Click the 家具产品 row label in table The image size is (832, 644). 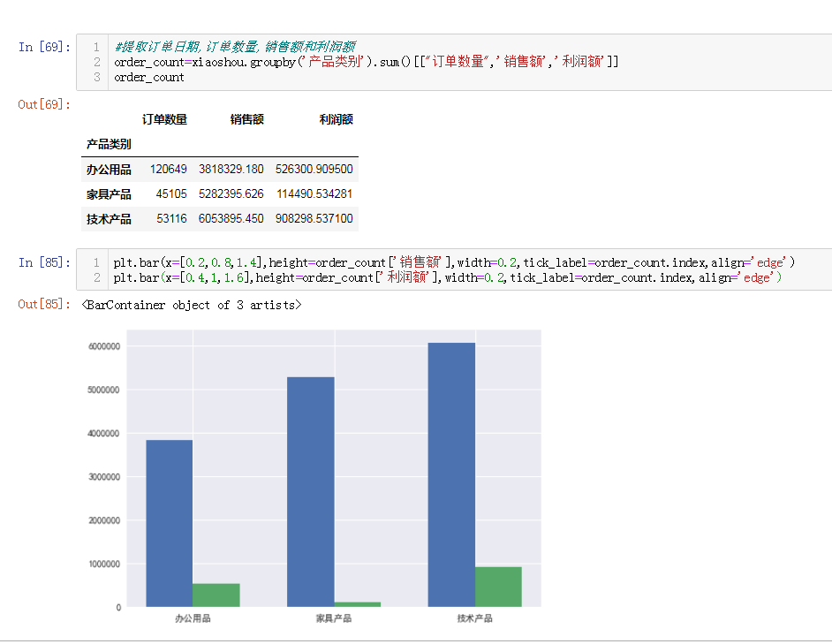pos(109,194)
